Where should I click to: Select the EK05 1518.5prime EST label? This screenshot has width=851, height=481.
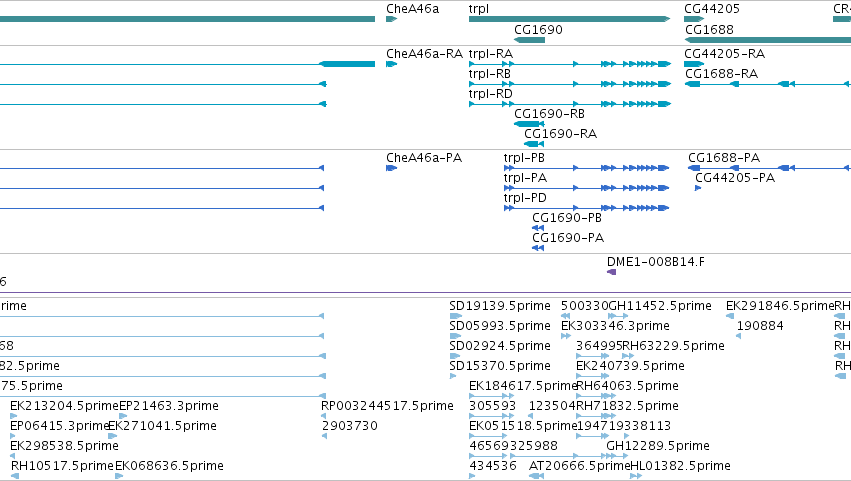pos(523,426)
